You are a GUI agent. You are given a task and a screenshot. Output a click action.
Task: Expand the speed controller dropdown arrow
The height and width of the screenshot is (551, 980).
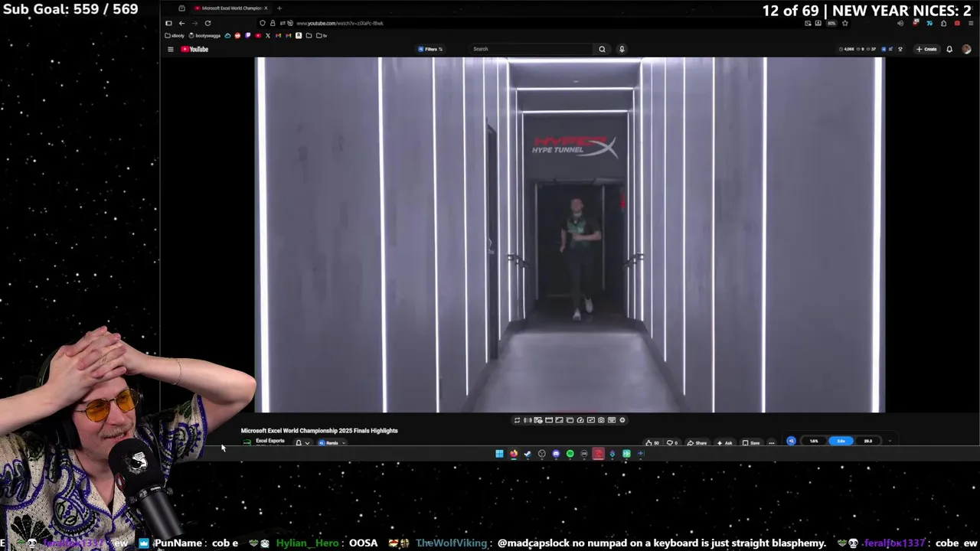(x=890, y=441)
